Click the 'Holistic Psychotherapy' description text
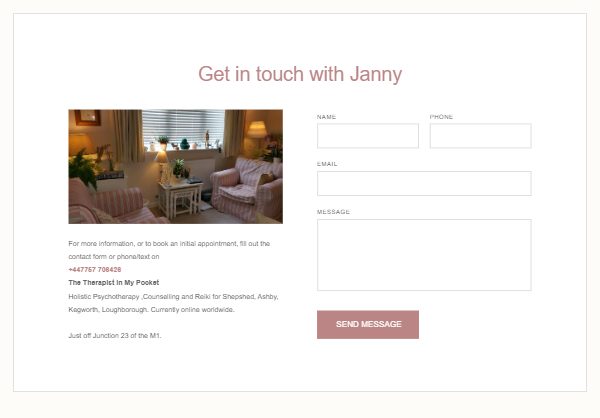The image size is (600, 418). pyautogui.click(x=173, y=303)
